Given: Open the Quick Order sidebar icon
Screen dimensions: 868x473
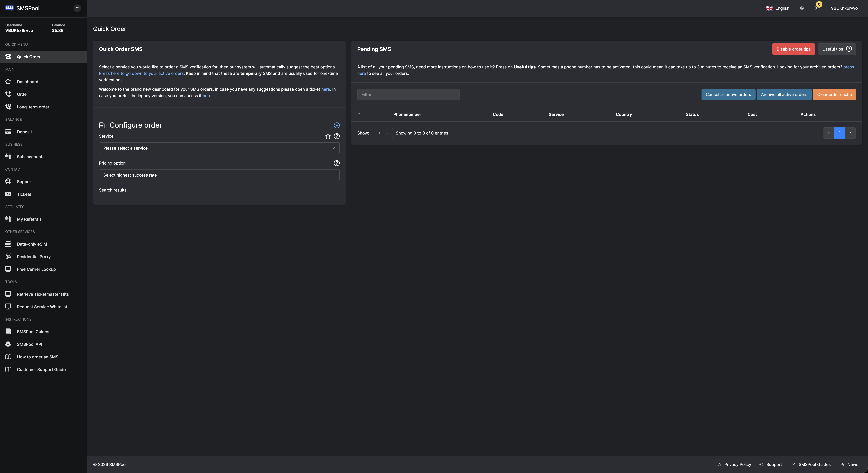Looking at the screenshot, I should click(8, 57).
